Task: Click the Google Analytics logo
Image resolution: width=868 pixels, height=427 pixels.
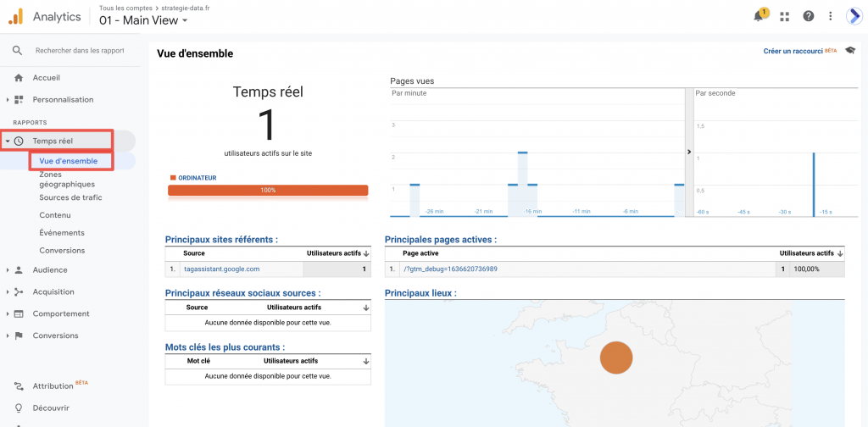Action: [x=16, y=16]
